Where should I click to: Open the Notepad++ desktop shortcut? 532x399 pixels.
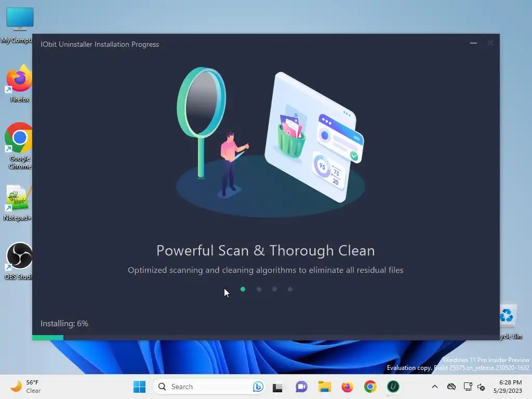pyautogui.click(x=17, y=203)
